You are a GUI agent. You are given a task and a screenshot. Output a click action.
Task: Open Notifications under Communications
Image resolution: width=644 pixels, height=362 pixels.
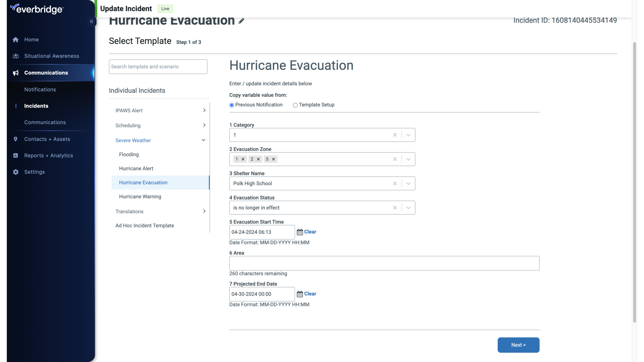(40, 89)
